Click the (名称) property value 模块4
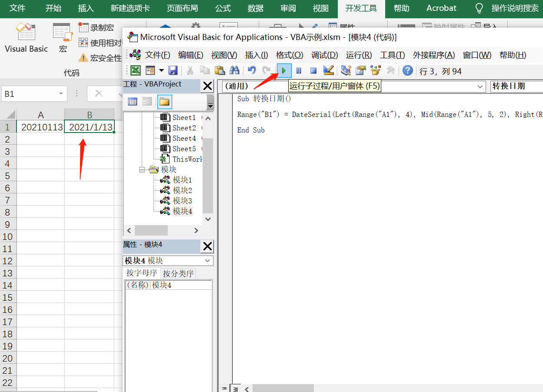The height and width of the screenshot is (392, 543). [x=181, y=285]
